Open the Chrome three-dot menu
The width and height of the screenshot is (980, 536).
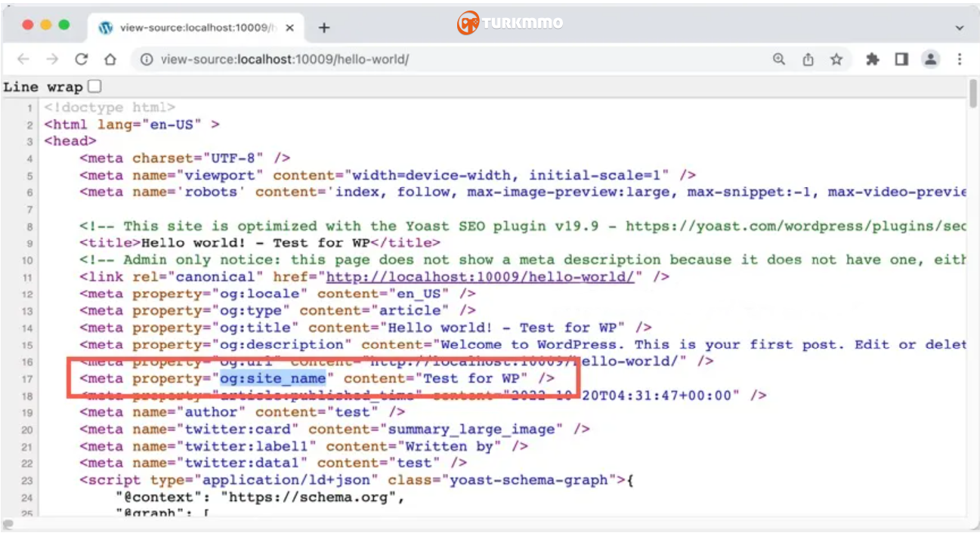(x=960, y=59)
